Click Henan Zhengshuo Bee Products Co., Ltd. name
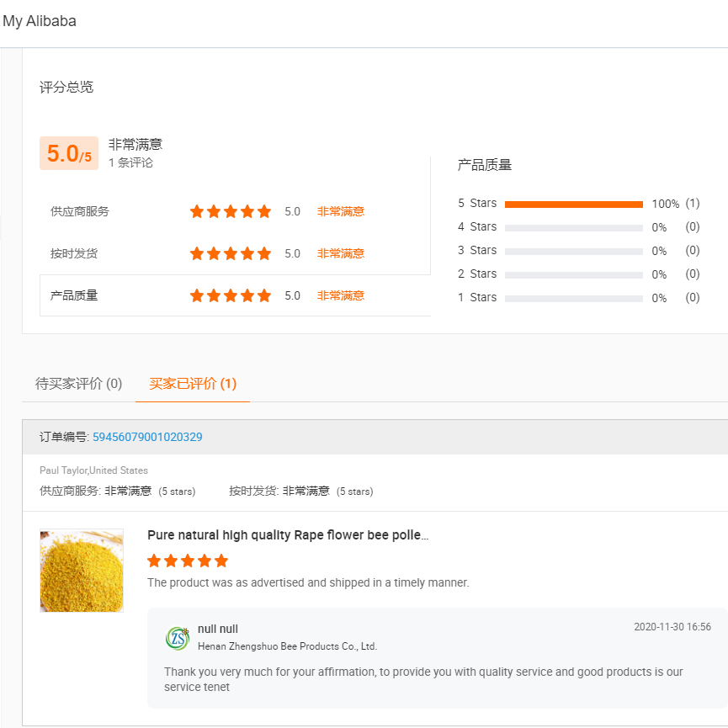The width and height of the screenshot is (728, 728). [287, 646]
